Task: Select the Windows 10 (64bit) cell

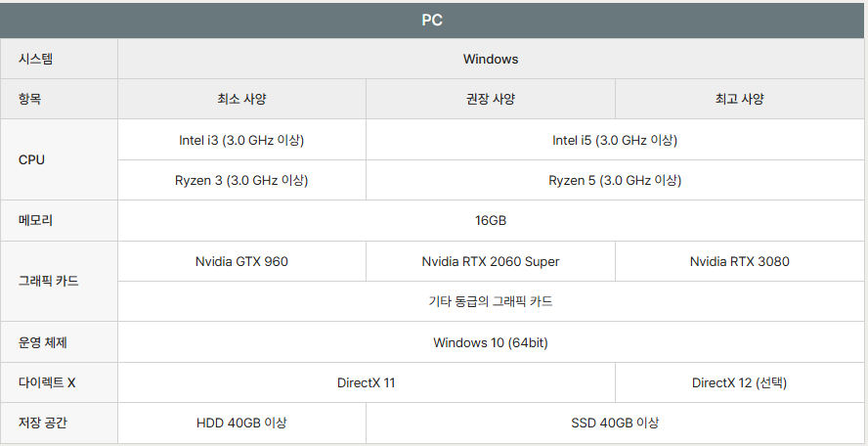Action: click(491, 342)
